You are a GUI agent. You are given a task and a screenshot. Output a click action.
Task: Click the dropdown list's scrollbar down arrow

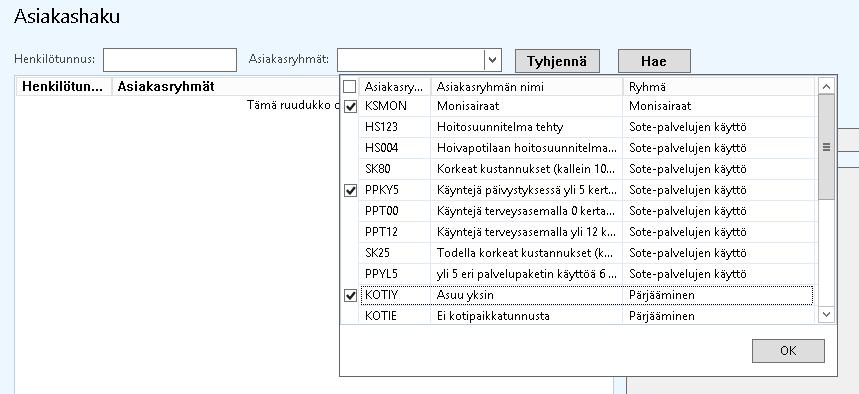[826, 315]
